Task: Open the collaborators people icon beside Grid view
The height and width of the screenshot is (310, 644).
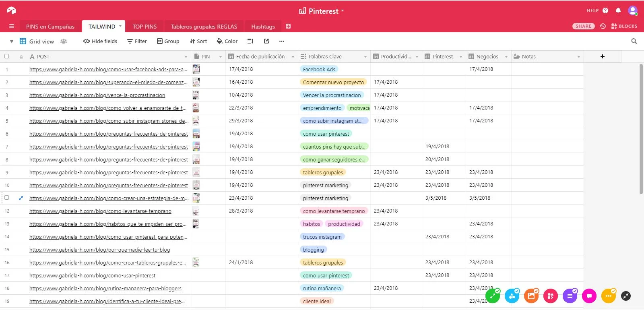Action: (x=64, y=41)
